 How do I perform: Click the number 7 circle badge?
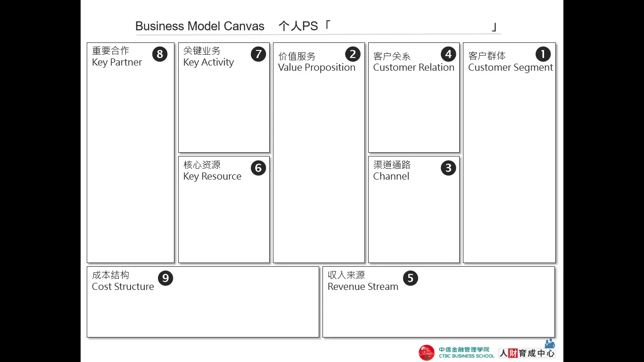click(x=258, y=54)
